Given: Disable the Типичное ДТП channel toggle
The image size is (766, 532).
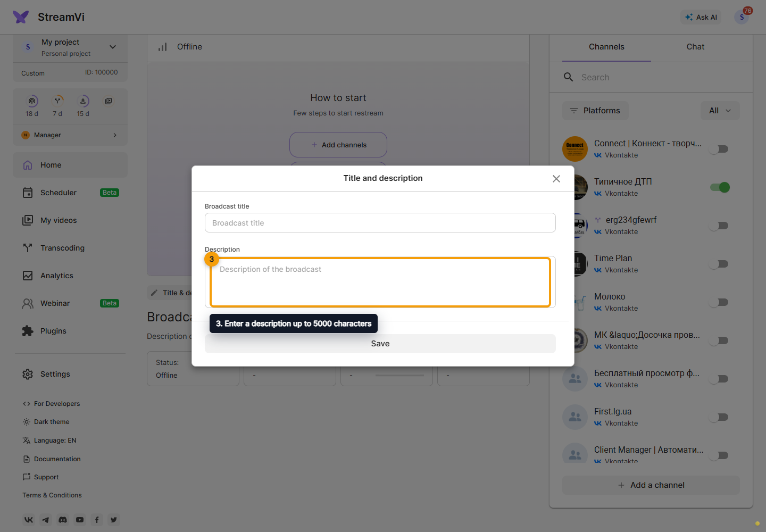Looking at the screenshot, I should [720, 187].
